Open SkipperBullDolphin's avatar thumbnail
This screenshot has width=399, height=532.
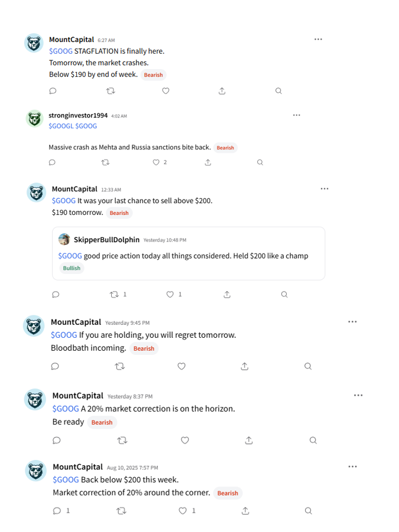click(64, 239)
